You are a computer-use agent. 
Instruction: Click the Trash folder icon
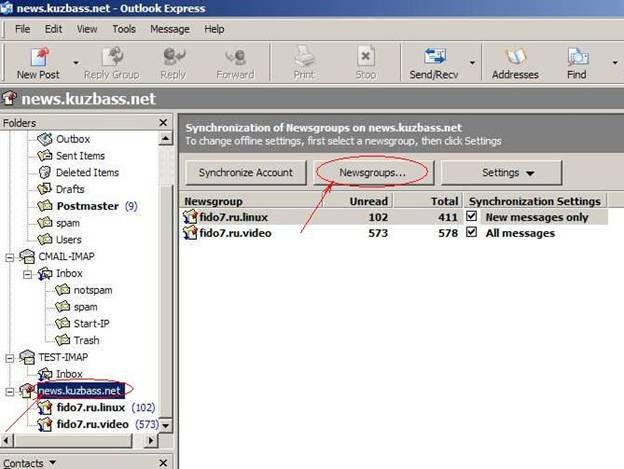pyautogui.click(x=62, y=340)
